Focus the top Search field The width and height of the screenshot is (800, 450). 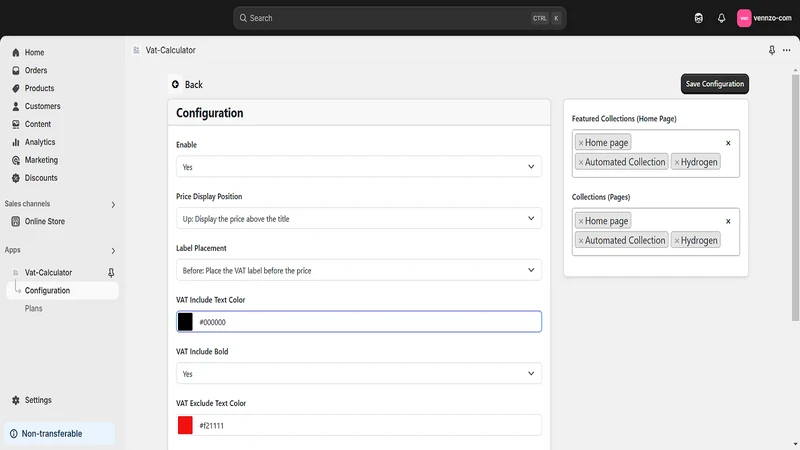(399, 18)
